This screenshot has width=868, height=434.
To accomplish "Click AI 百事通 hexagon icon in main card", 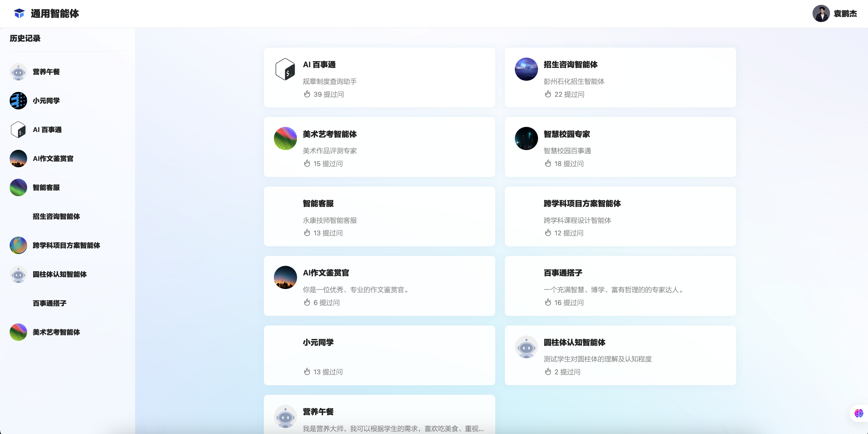I will (285, 69).
